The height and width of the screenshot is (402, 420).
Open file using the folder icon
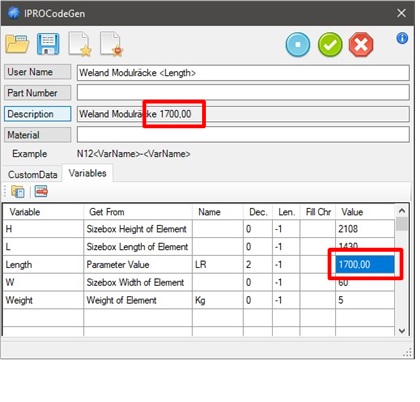[17, 44]
